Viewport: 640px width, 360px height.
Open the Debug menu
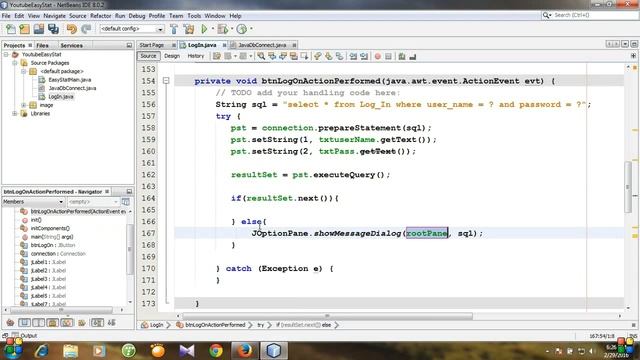137,16
